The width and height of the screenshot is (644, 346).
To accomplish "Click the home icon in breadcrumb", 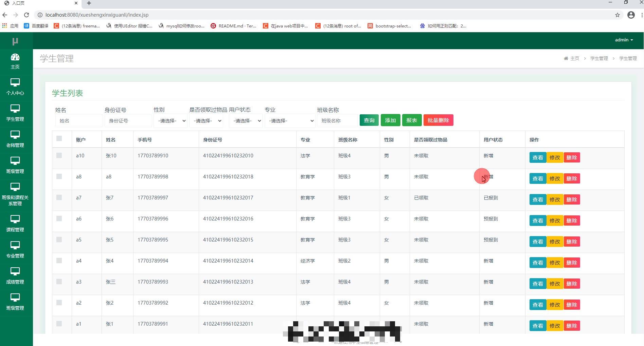I will 566,58.
